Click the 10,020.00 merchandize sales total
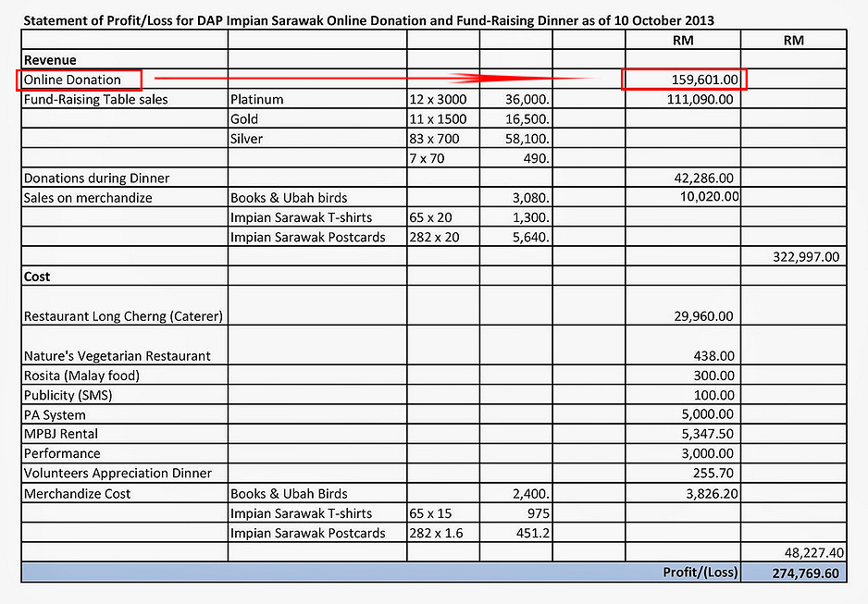868x604 pixels. (709, 196)
